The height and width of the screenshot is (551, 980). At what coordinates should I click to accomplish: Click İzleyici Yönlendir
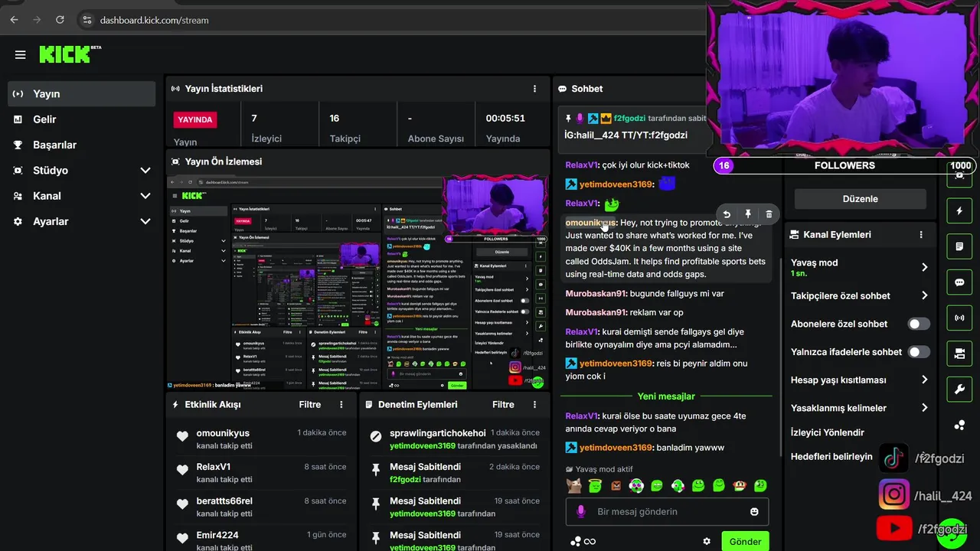(828, 432)
